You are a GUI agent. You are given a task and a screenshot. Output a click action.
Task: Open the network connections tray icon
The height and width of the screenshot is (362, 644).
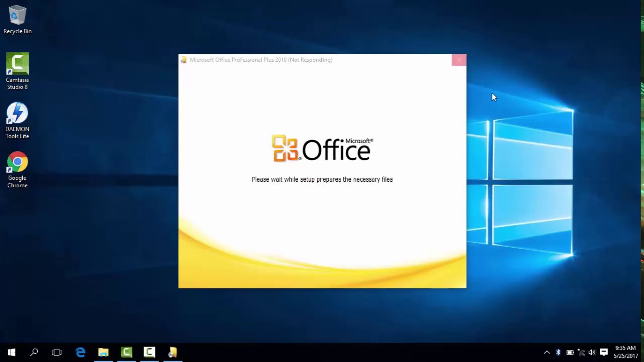point(581,352)
